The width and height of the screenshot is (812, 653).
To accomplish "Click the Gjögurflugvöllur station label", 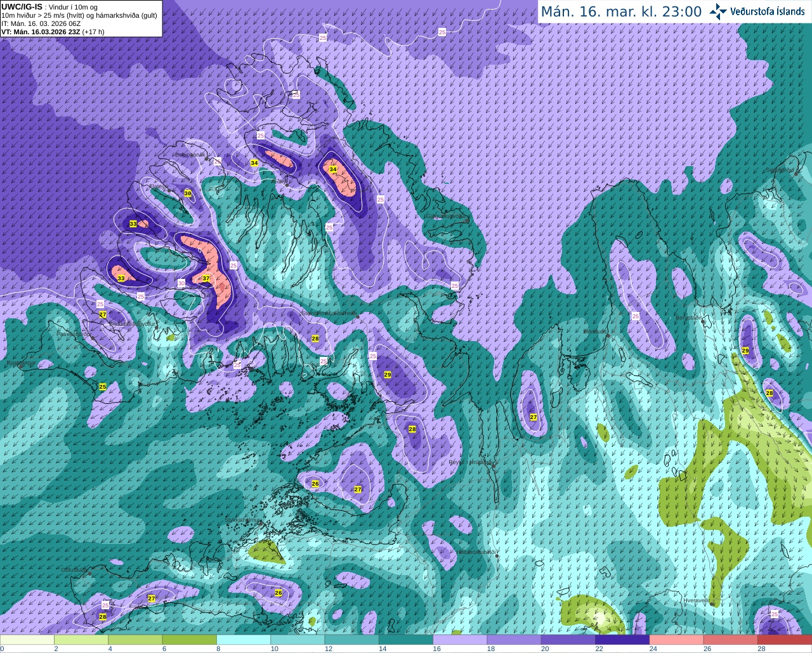I will [x=445, y=216].
